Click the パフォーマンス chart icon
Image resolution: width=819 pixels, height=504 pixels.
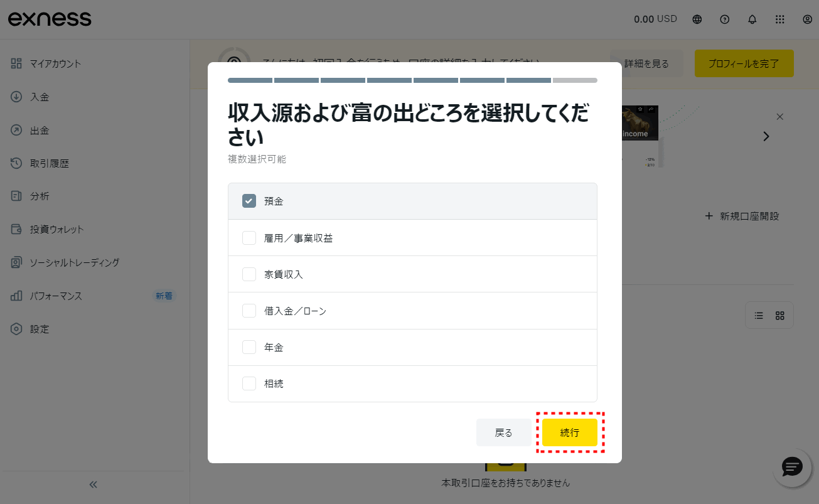[16, 296]
